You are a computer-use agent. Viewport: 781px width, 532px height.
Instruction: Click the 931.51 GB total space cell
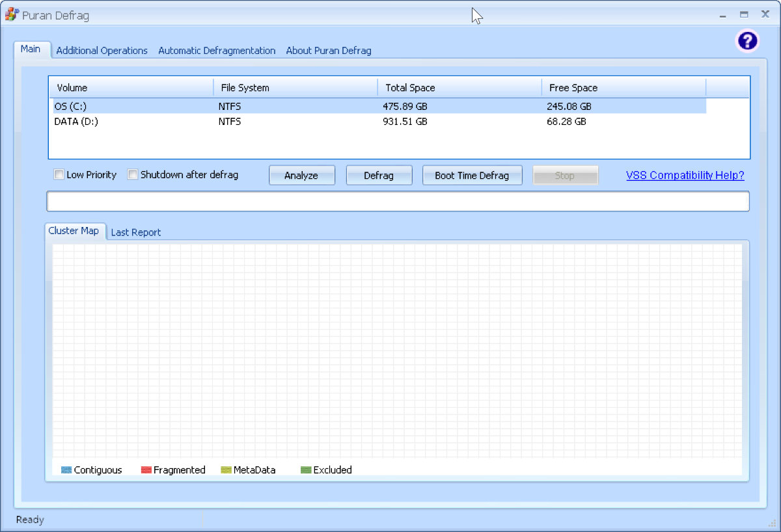tap(405, 122)
